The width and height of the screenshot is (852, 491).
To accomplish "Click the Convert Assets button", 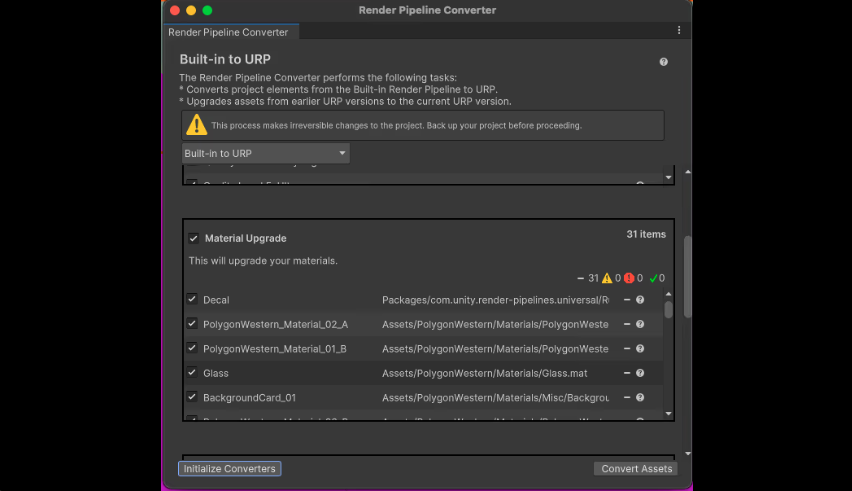I will (636, 469).
